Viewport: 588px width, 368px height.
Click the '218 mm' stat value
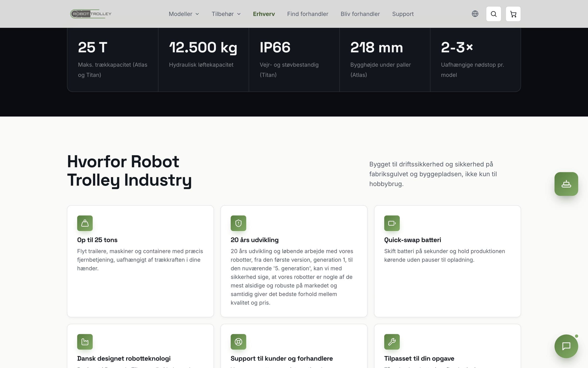(x=377, y=47)
